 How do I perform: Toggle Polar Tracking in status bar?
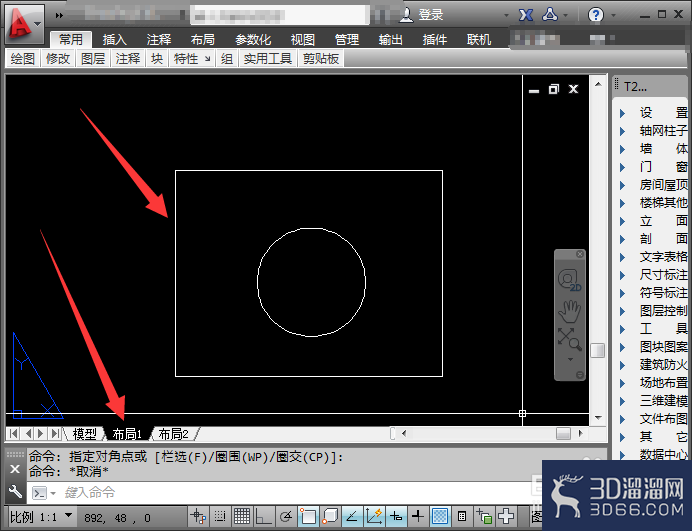286,516
